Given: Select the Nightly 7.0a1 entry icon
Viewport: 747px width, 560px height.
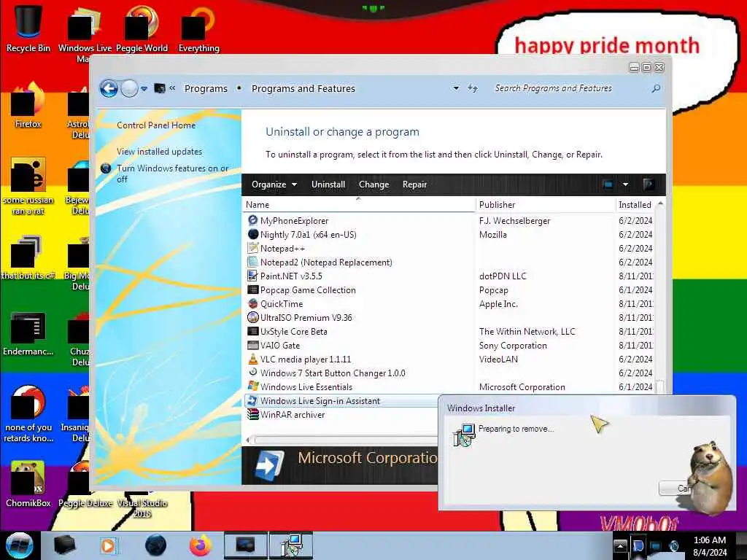Looking at the screenshot, I should click(253, 234).
